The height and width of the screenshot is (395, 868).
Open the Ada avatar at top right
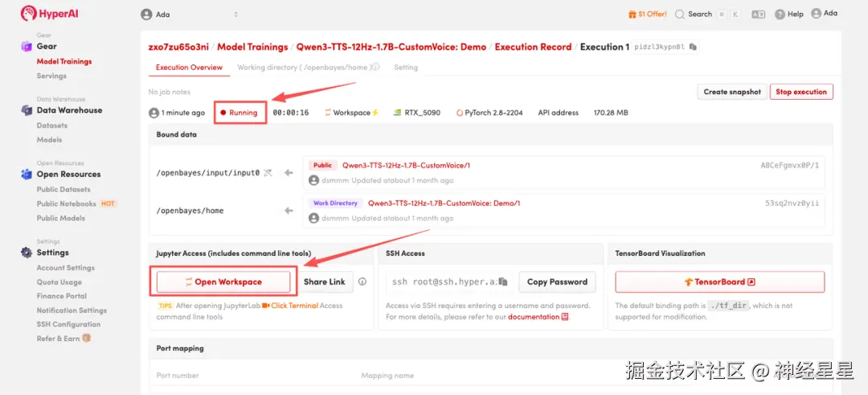[817, 14]
